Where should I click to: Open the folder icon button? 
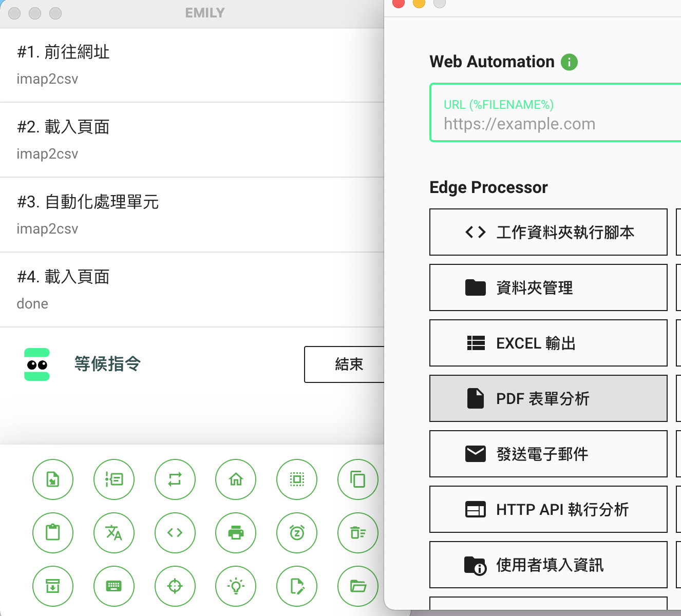coord(358,586)
